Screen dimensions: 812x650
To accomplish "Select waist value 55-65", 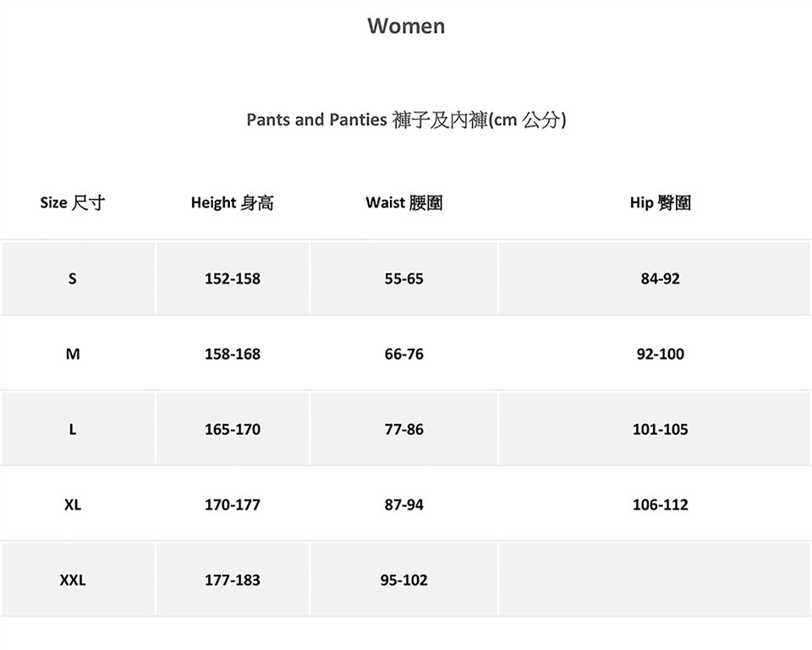I will (x=403, y=278).
